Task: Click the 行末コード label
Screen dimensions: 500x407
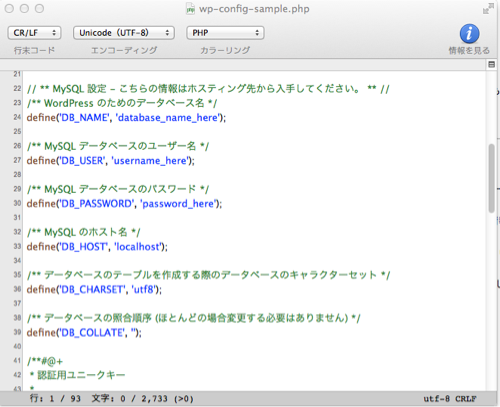Action: pos(34,50)
